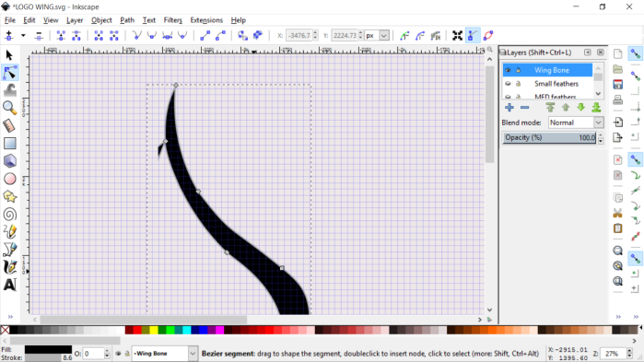The image size is (644, 362).
Task: Click Object to path icon
Action: (242, 36)
